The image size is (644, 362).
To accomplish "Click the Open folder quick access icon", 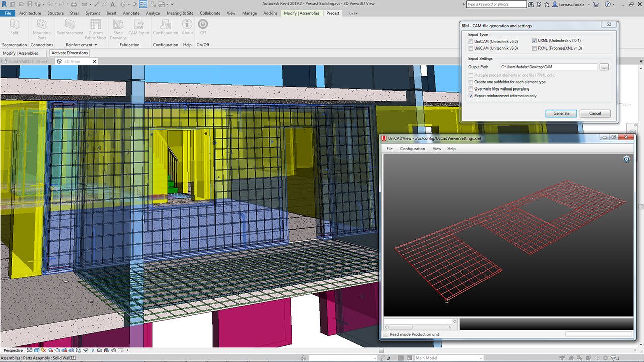I will tap(22, 4).
